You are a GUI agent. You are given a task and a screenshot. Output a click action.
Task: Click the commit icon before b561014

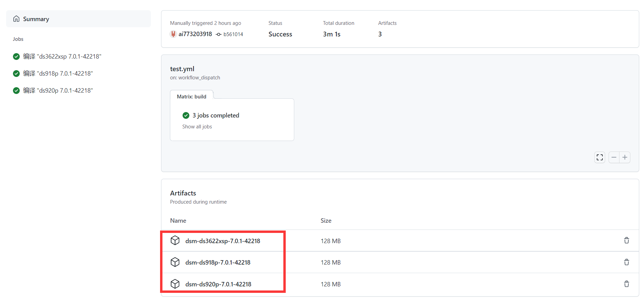219,34
